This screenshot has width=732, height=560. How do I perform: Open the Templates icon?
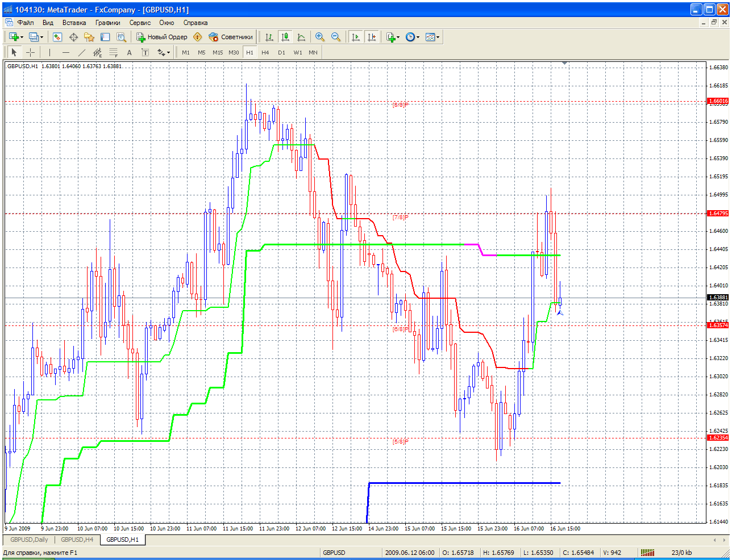click(x=430, y=37)
